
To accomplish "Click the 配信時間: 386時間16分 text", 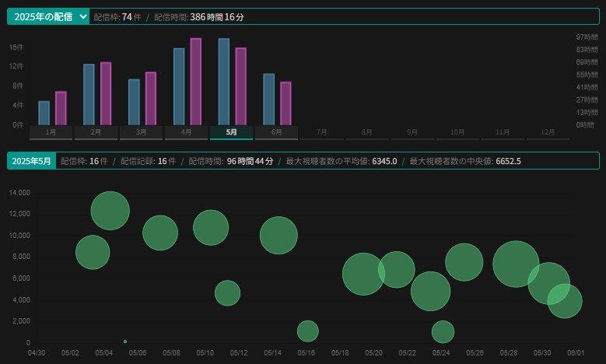I will tap(199, 17).
